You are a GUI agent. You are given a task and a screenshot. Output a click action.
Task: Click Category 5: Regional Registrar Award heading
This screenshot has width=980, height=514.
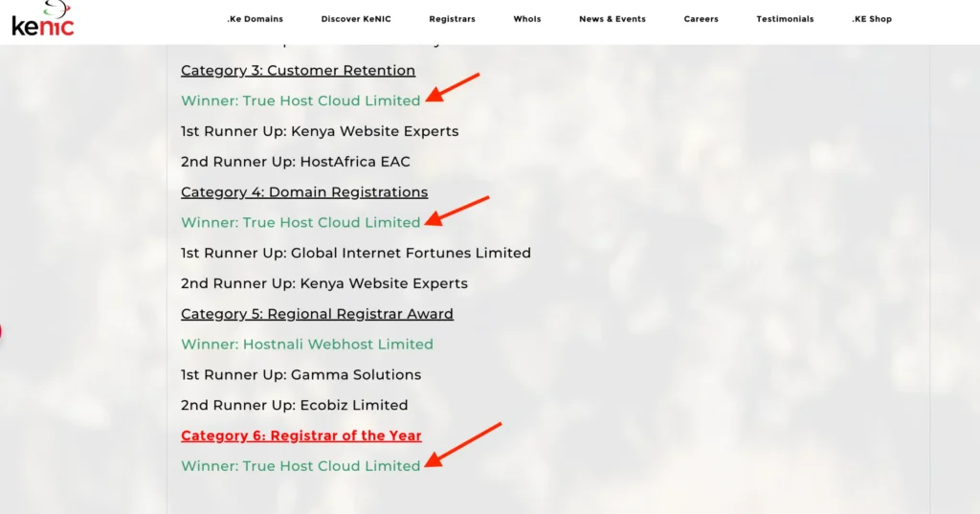coord(318,315)
